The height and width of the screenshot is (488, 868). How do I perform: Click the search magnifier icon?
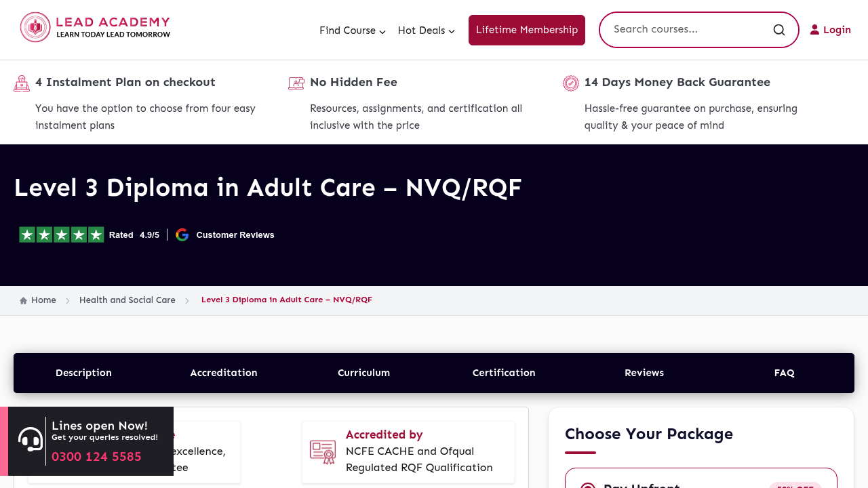779,30
